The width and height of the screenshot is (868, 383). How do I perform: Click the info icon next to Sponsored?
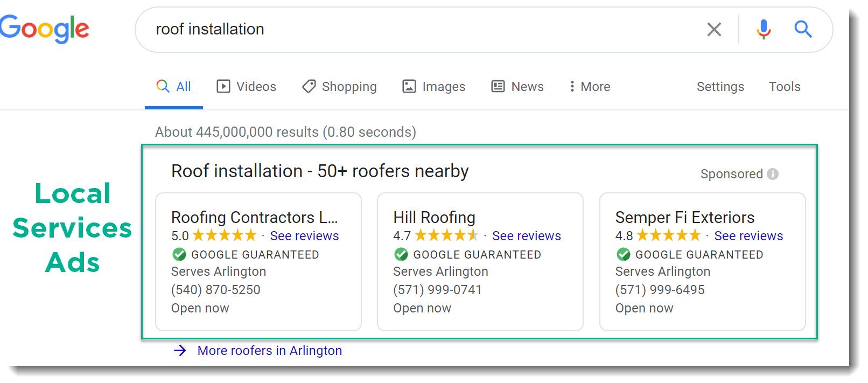[x=773, y=173]
